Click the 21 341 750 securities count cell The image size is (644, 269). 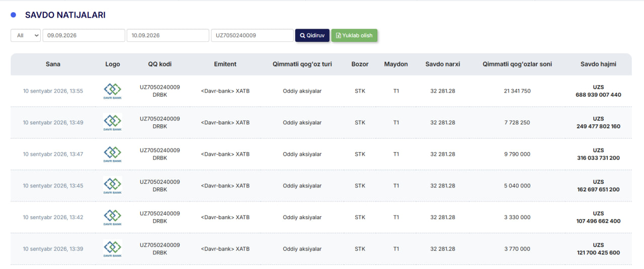[x=517, y=91]
